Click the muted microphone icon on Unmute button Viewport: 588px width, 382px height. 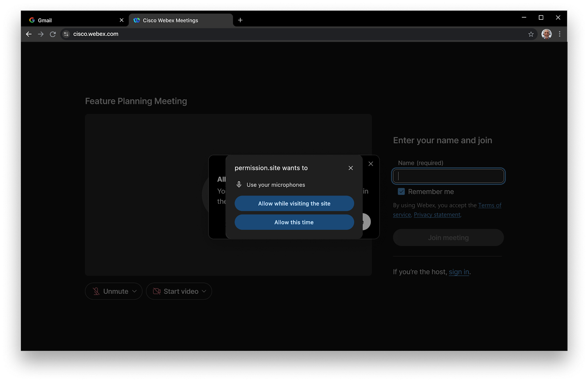click(96, 291)
